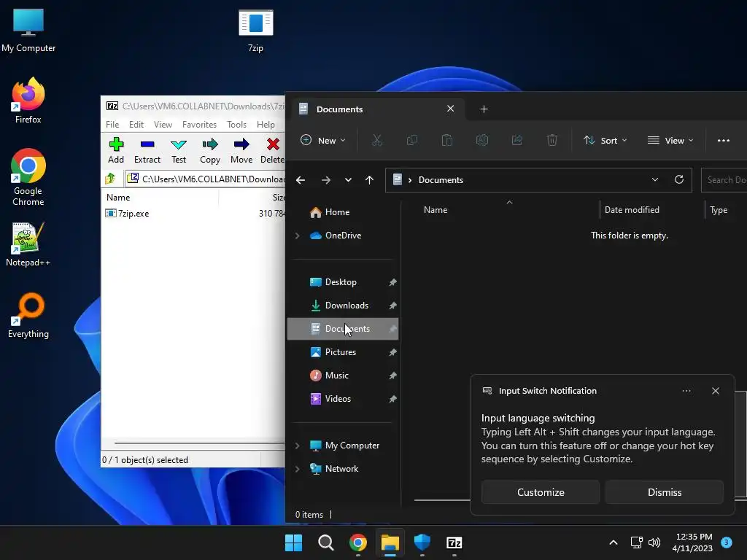
Task: Click the Search Documents box
Action: [x=724, y=180]
